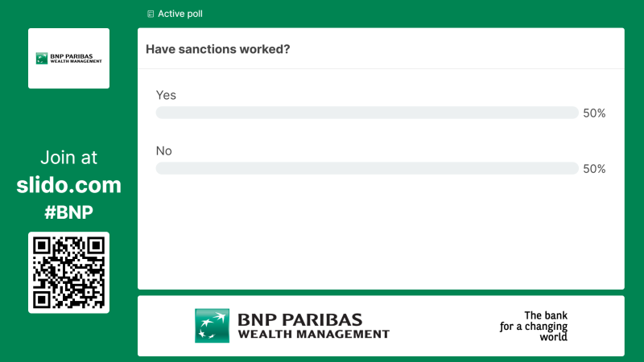Click the No result progress bar
Image resolution: width=644 pixels, height=362 pixels.
coord(366,168)
